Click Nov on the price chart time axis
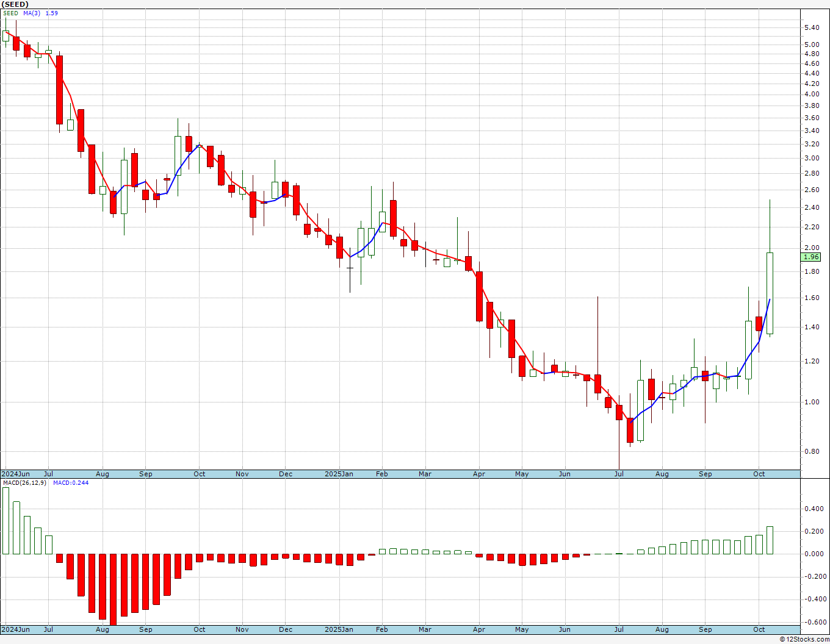 coord(242,474)
